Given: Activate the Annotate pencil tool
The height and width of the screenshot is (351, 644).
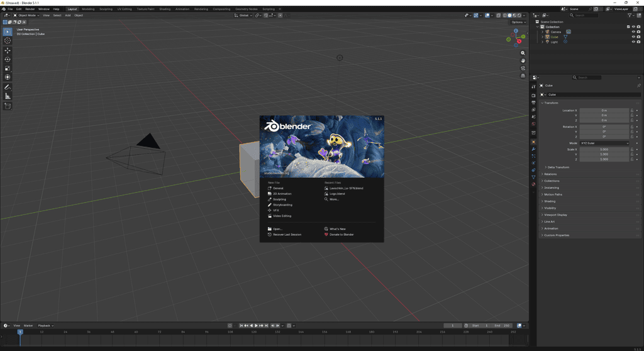Looking at the screenshot, I should click(8, 87).
